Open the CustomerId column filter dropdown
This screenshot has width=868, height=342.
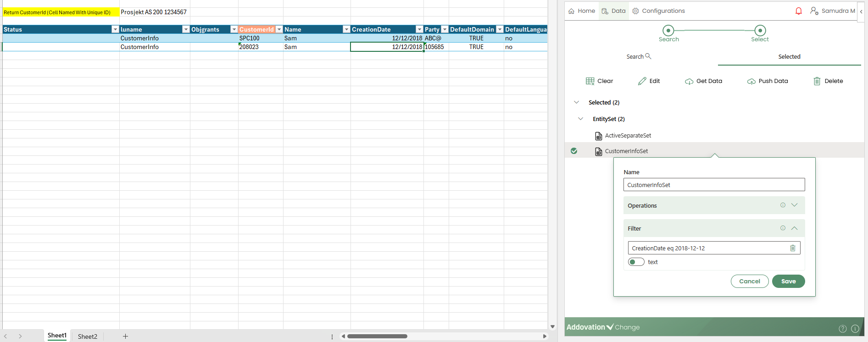click(279, 29)
